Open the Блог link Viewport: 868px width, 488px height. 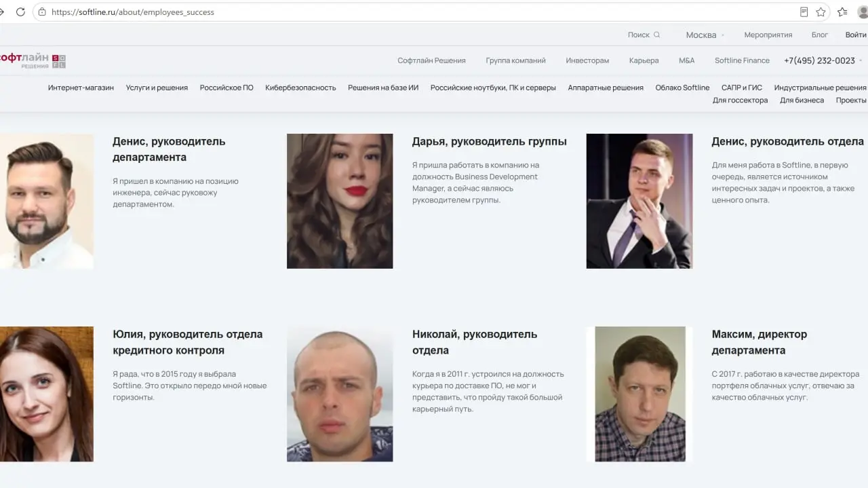pyautogui.click(x=820, y=35)
